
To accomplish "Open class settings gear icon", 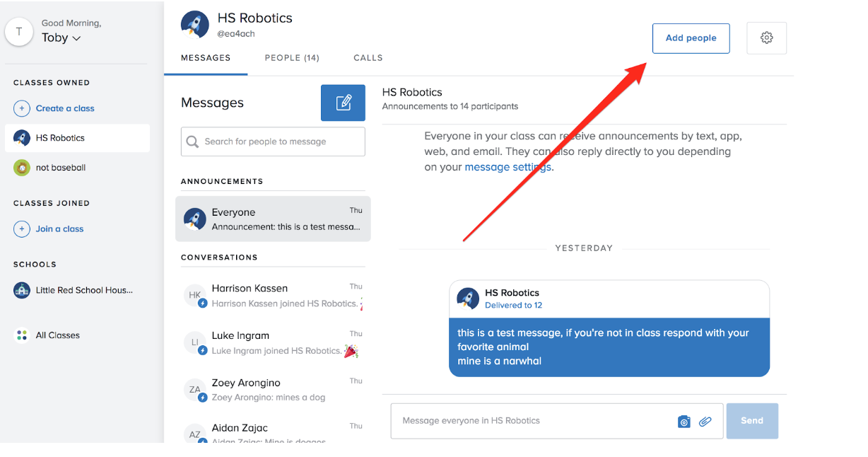I will pyautogui.click(x=766, y=38).
